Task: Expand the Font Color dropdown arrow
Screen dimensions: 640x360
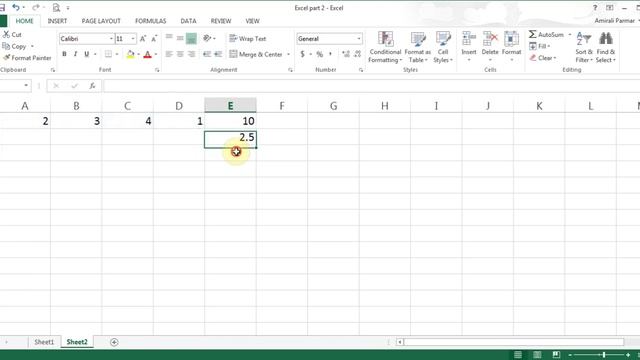Action: [x=156, y=54]
